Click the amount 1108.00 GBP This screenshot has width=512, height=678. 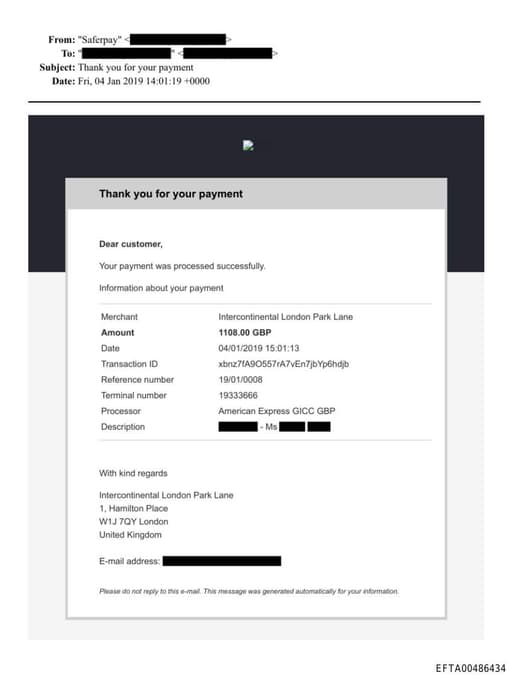[x=245, y=333]
